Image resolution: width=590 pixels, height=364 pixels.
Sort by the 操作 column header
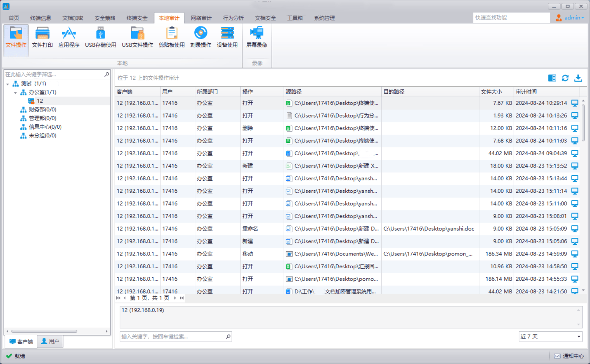pos(262,92)
